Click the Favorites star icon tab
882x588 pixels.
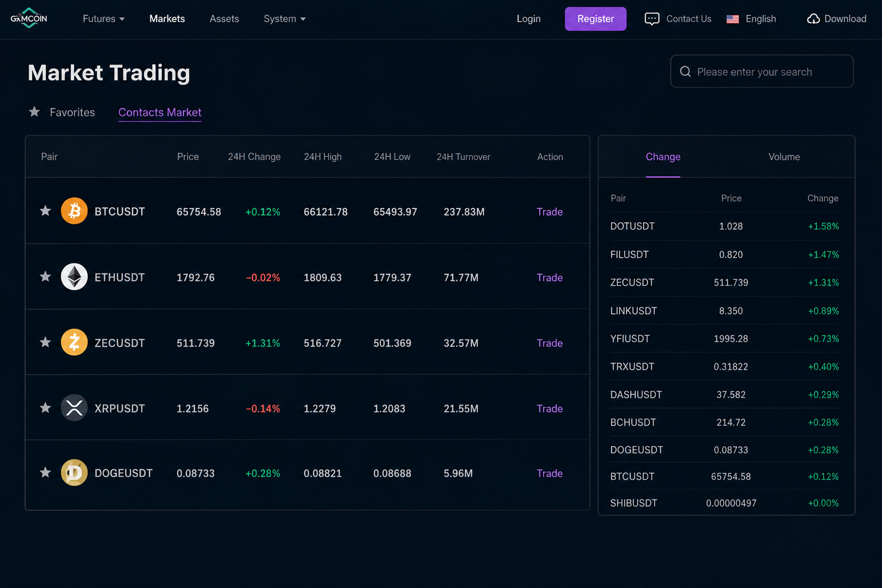click(34, 111)
